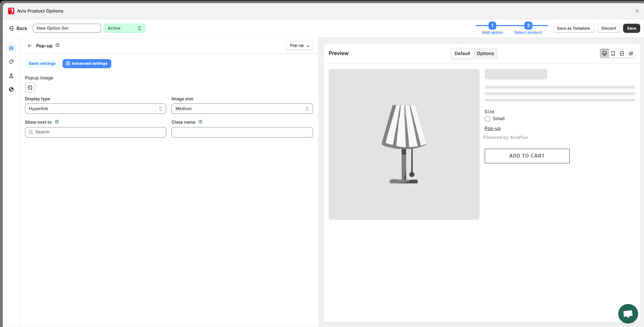Click help icon next to Show next to
Screen dimensions: 644x327
(x=57, y=122)
